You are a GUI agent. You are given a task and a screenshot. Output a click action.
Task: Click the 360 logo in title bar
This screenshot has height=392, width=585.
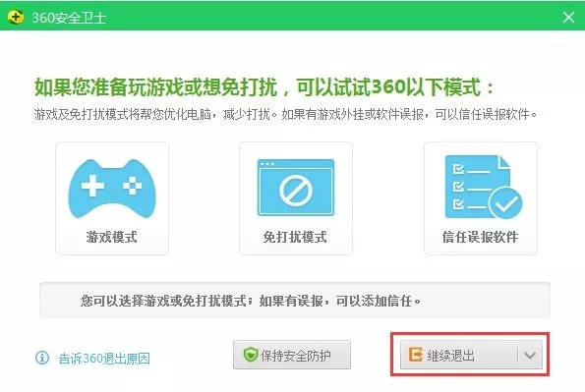(x=16, y=17)
